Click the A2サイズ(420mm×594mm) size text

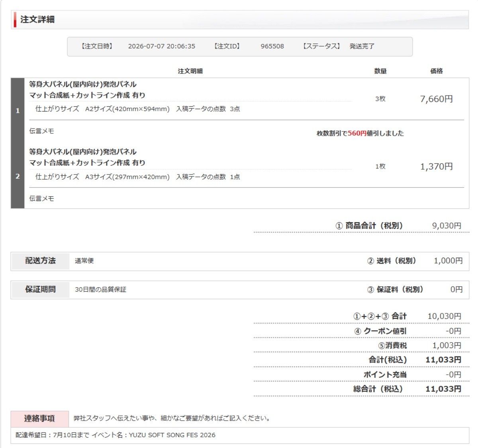127,109
